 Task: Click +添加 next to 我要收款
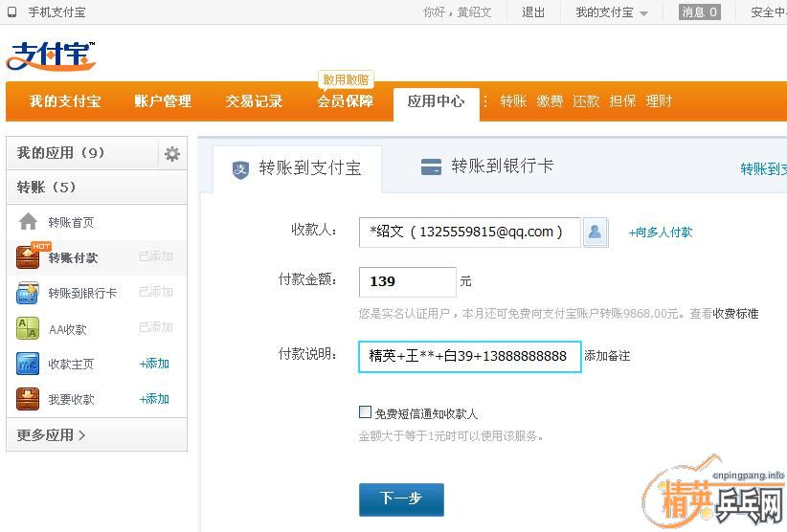(154, 399)
